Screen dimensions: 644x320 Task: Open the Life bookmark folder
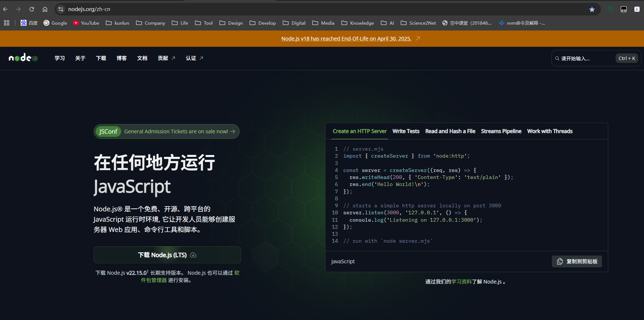(180, 23)
